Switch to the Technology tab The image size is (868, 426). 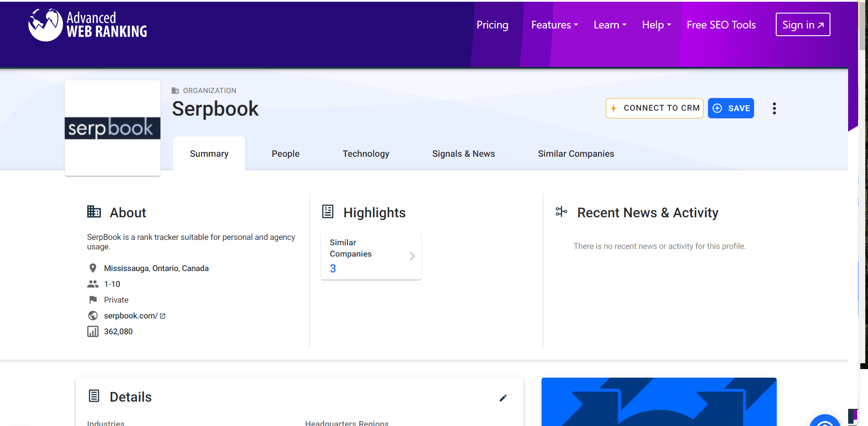(x=366, y=154)
